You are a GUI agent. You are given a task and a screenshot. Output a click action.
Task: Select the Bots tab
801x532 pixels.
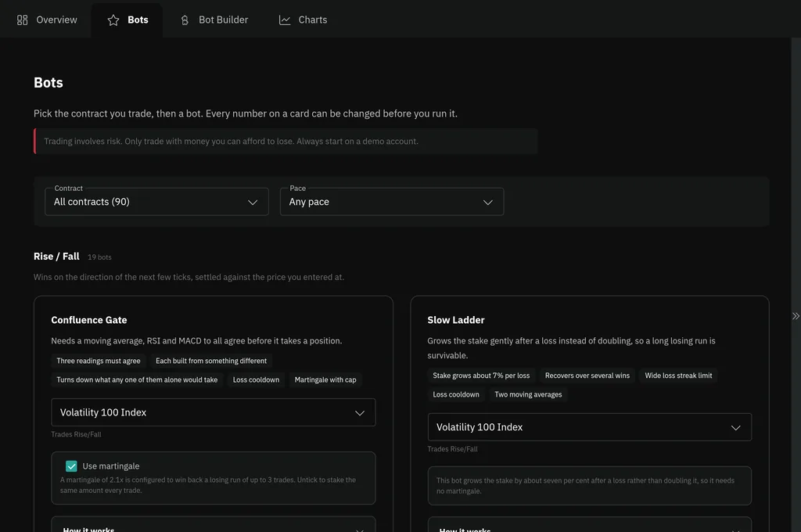pos(128,20)
